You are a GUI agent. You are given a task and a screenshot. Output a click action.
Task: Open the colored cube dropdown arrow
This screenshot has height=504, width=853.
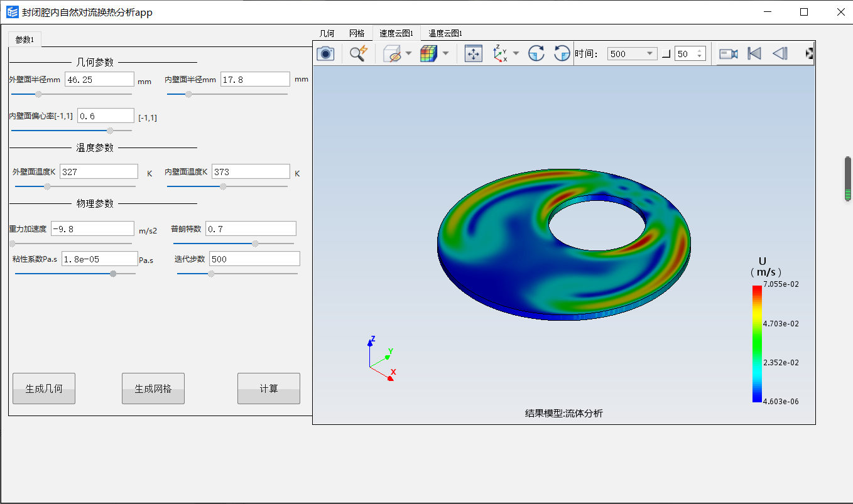[445, 53]
